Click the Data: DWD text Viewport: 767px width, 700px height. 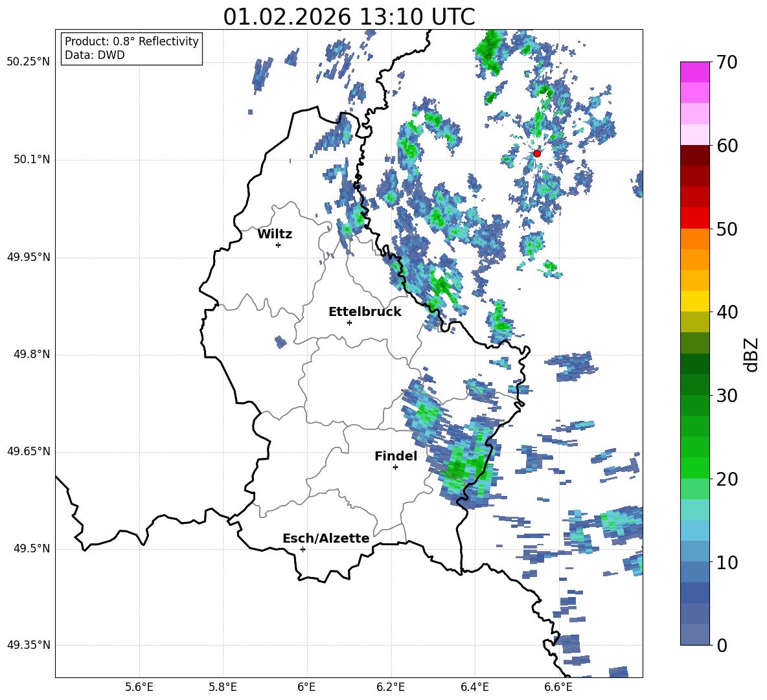pyautogui.click(x=95, y=55)
